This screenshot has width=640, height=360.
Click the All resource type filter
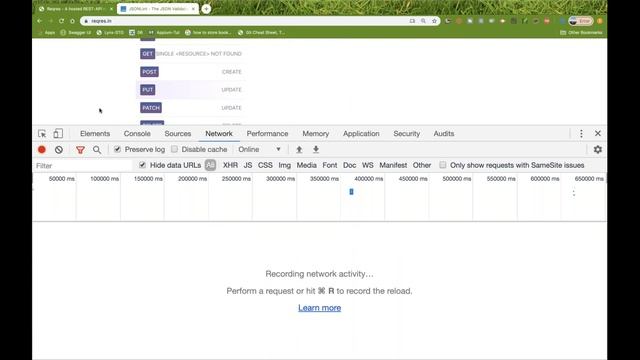pos(210,165)
